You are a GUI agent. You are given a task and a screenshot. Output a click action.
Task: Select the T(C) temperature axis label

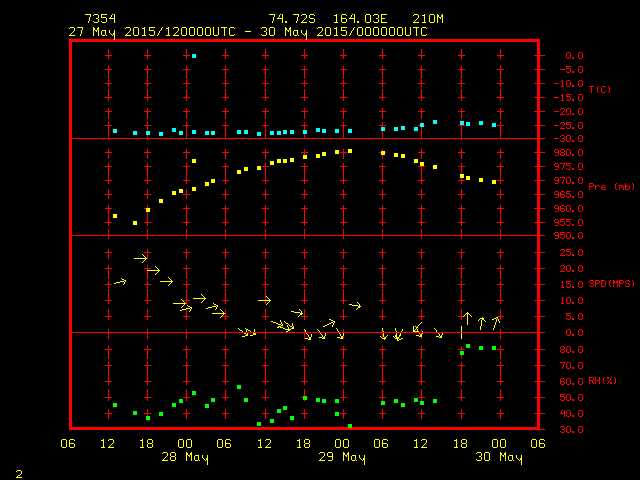(x=599, y=90)
